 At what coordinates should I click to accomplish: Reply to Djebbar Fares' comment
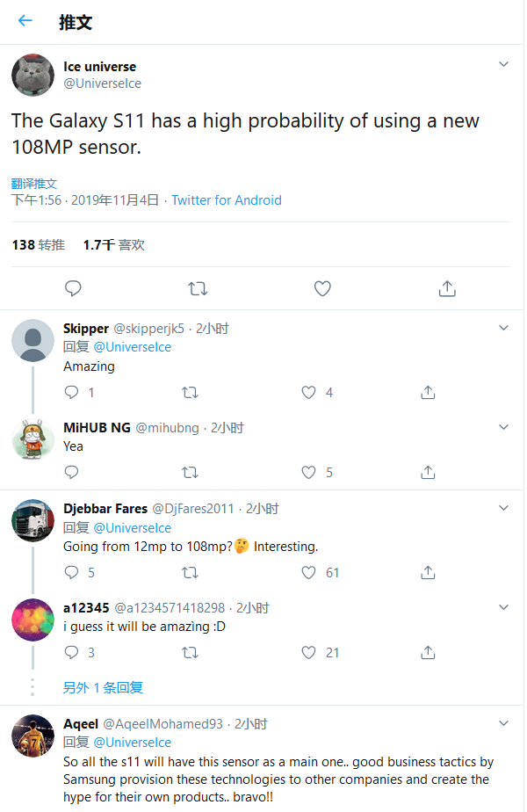(72, 572)
